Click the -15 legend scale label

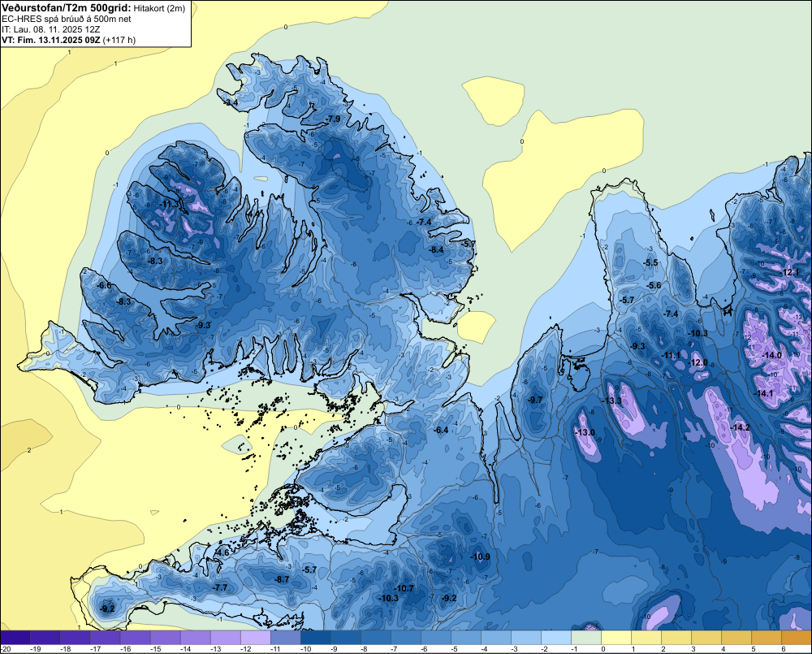tap(156, 649)
